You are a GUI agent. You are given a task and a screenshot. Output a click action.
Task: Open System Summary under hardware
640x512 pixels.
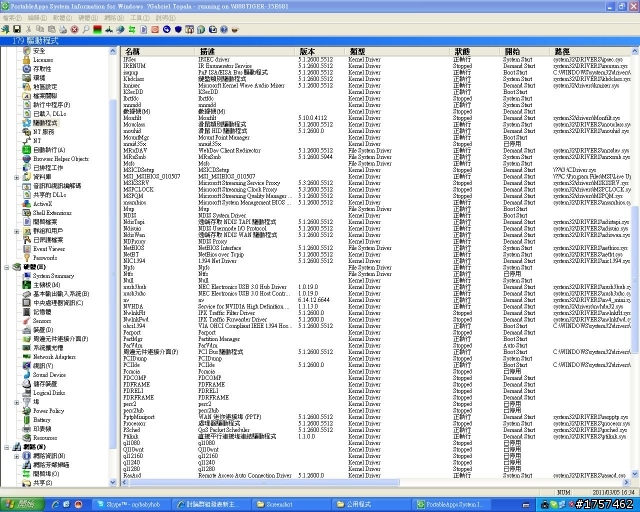pyautogui.click(x=53, y=276)
